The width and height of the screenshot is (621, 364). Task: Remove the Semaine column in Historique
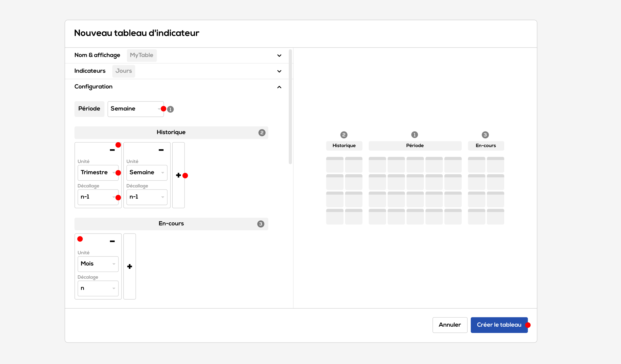click(x=161, y=150)
